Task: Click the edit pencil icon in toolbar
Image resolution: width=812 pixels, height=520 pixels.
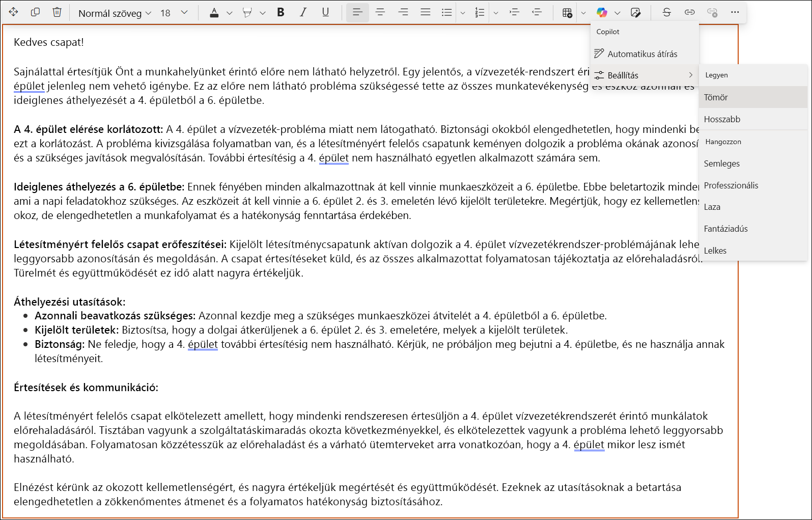Action: click(635, 13)
